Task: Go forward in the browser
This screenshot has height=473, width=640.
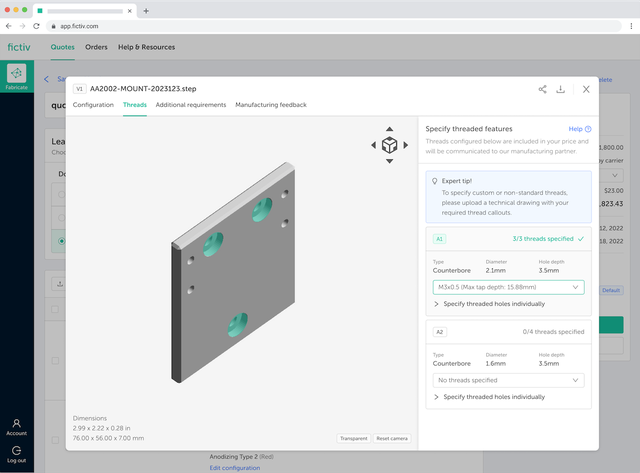Action: coord(22,26)
